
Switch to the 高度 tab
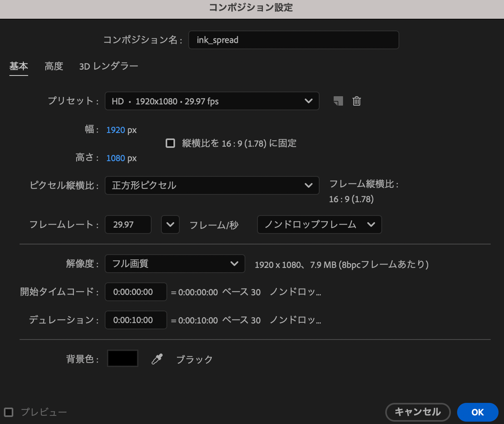[54, 66]
